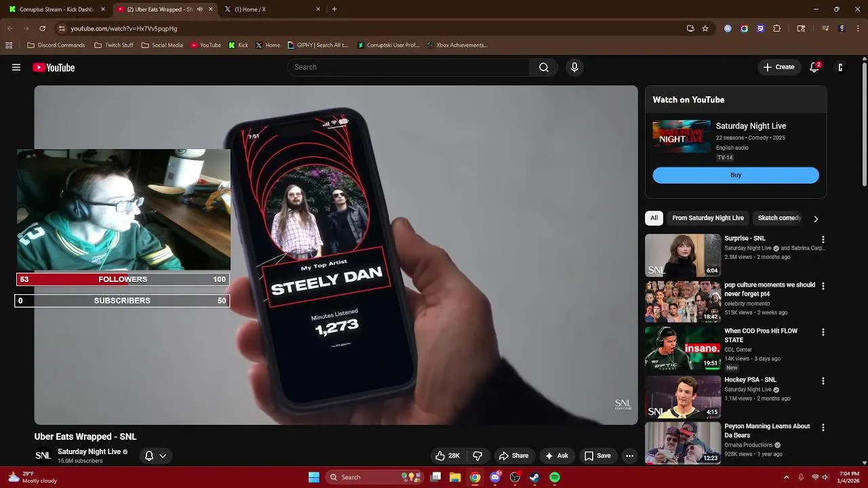Viewport: 868px width, 488px height.
Task: Click the Twitch extension icon in toolbar
Action: point(760,28)
